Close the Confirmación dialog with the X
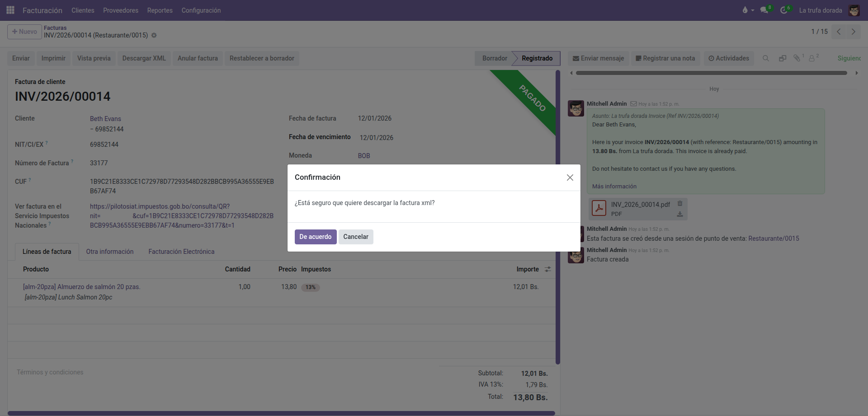The width and height of the screenshot is (868, 416). (570, 178)
